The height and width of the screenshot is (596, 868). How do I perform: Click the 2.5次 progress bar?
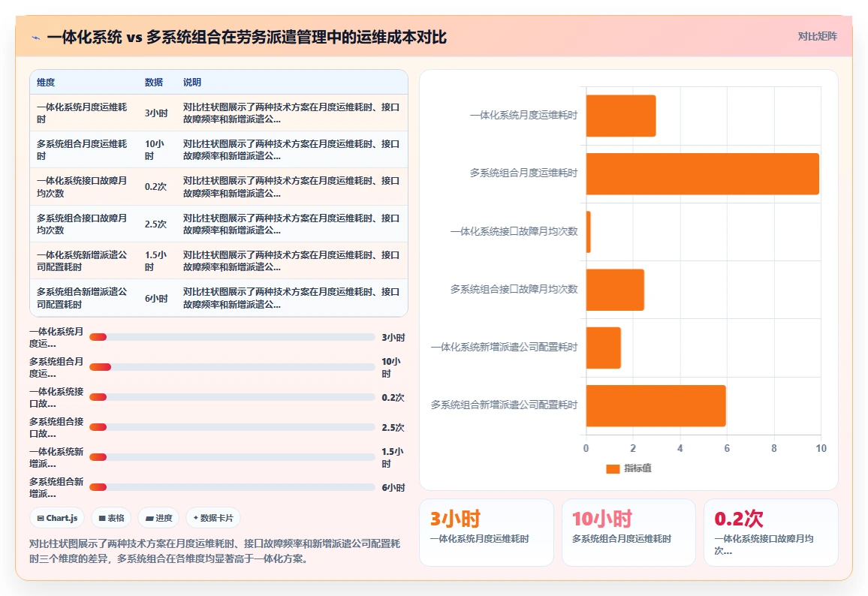point(232,426)
